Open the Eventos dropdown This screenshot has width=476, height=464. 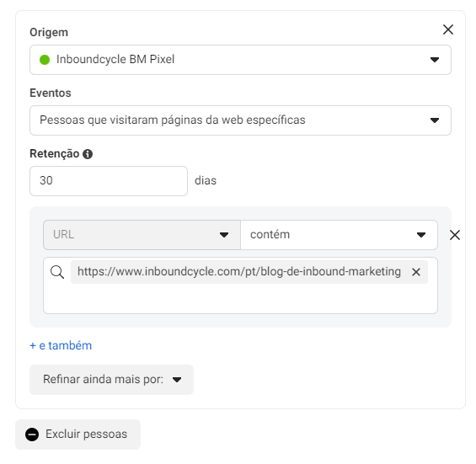(240, 120)
